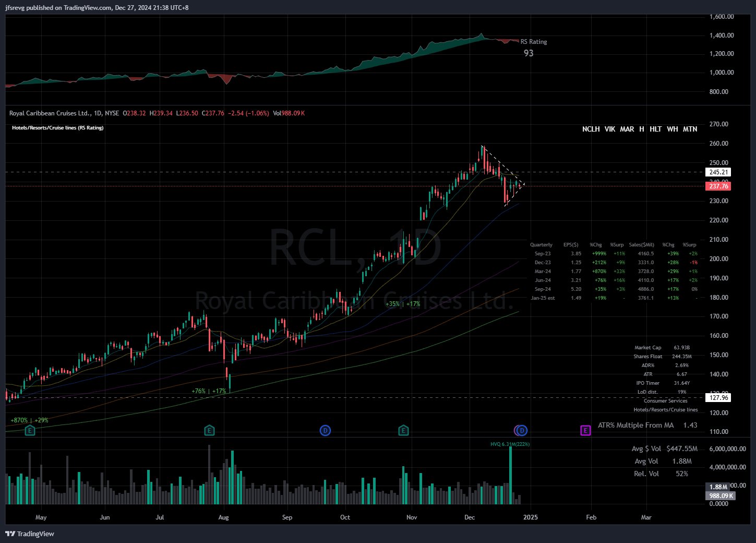
Task: Click the 245.21 price level label
Action: (718, 172)
